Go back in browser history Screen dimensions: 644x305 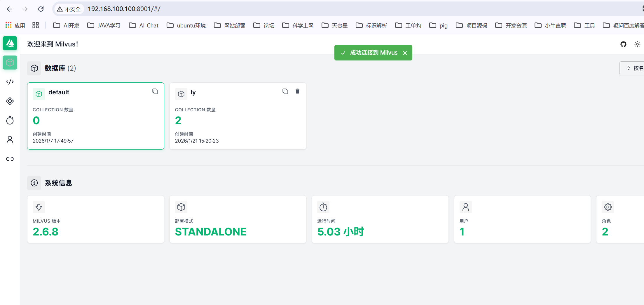tap(9, 9)
